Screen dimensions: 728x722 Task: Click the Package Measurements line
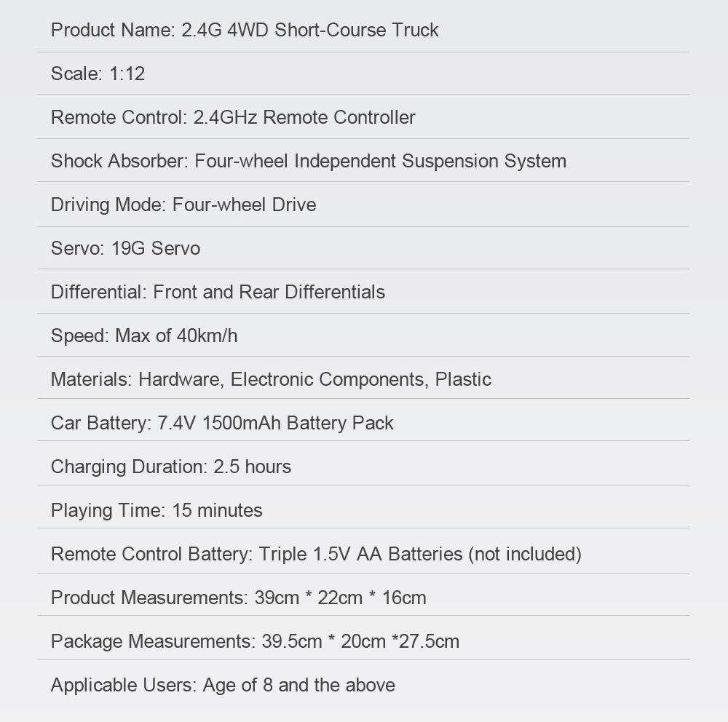(x=255, y=641)
